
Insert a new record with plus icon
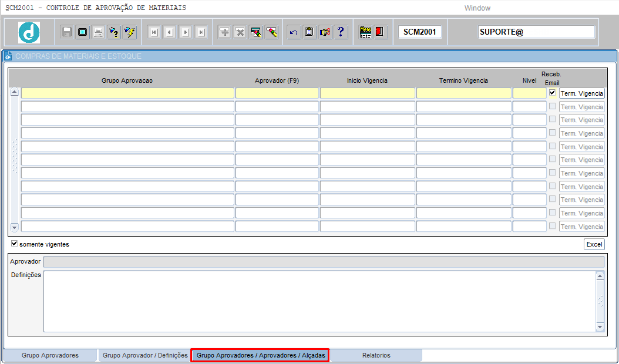pyautogui.click(x=224, y=32)
